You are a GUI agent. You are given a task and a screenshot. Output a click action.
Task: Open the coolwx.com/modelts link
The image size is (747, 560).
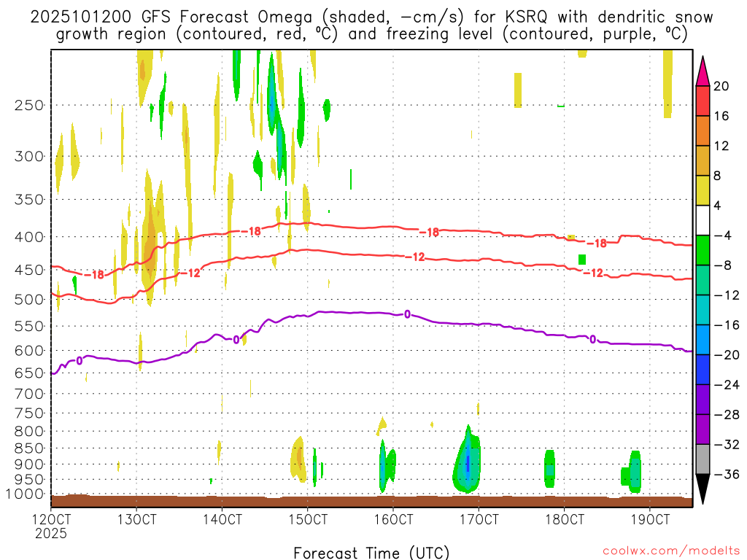[671, 551]
